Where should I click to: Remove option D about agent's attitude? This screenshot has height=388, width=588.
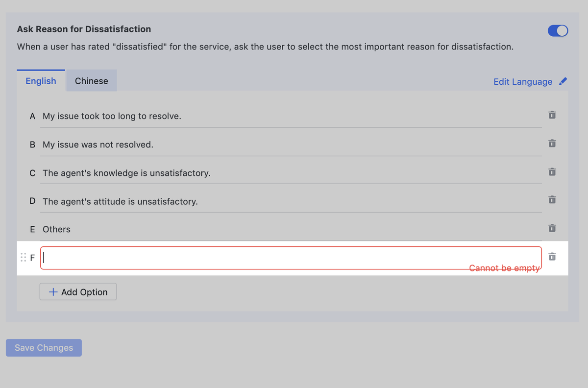552,200
